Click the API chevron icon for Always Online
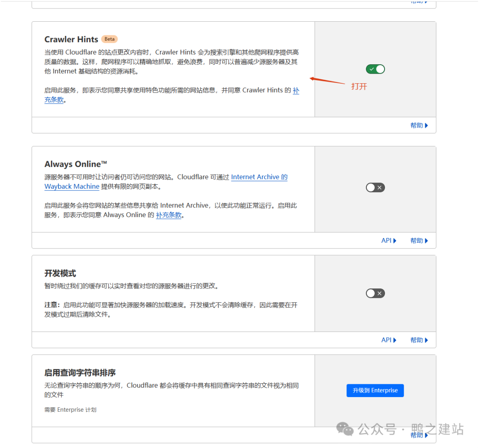Viewport: 479px width, 448px height. point(395,240)
